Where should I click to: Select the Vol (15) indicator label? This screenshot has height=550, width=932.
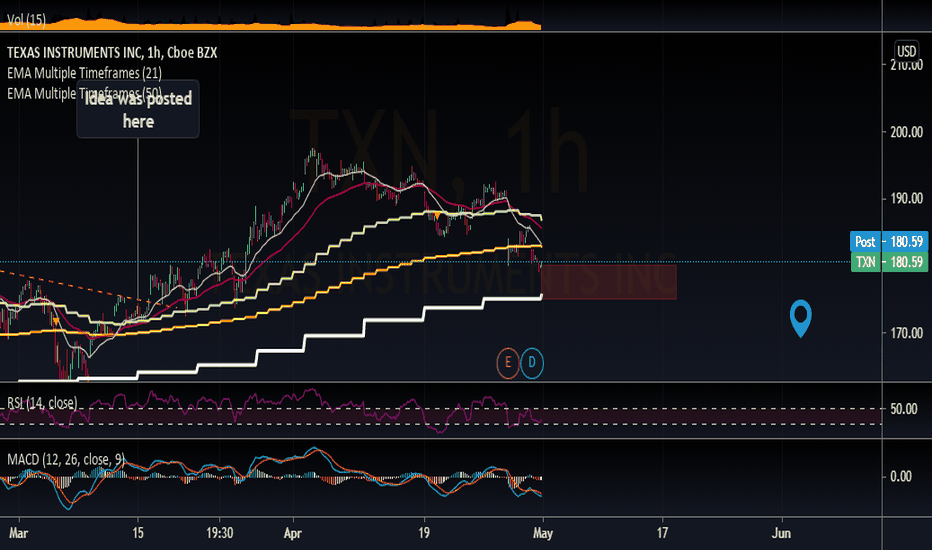(x=26, y=20)
